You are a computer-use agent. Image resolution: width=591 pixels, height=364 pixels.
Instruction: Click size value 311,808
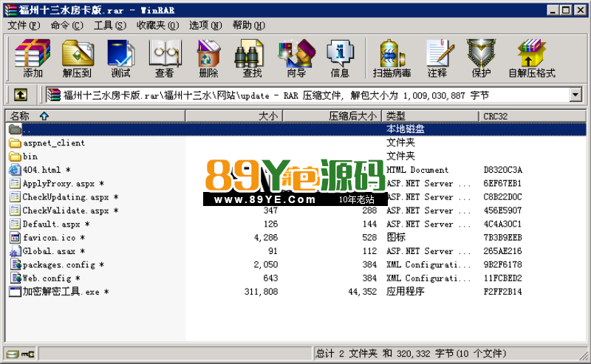tap(262, 292)
